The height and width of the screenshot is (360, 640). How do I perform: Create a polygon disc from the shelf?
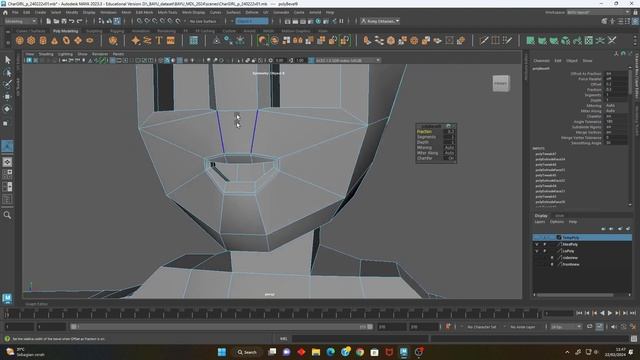coord(90,40)
